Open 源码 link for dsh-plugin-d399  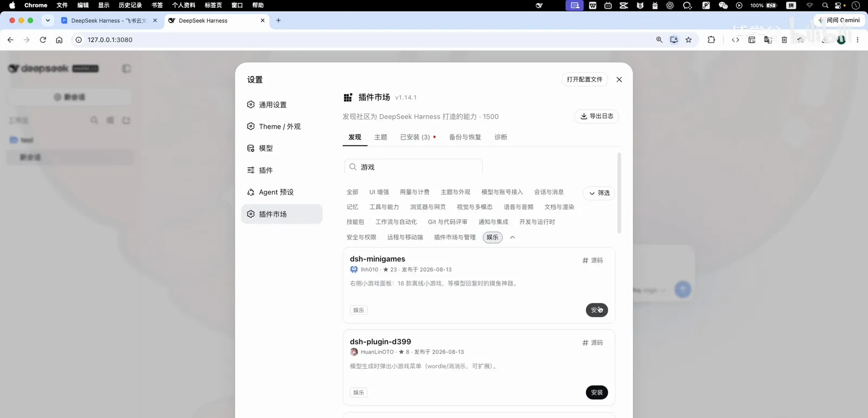coord(592,343)
